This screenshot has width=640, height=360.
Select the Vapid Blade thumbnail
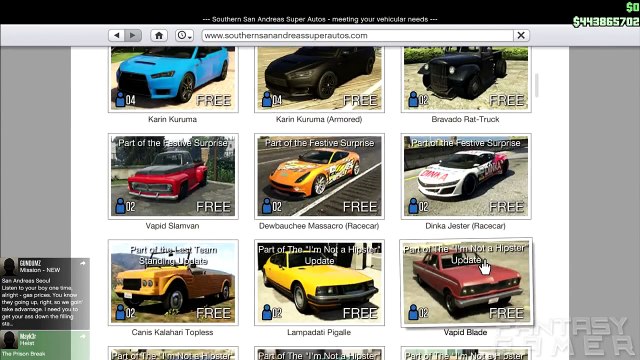pyautogui.click(x=466, y=282)
